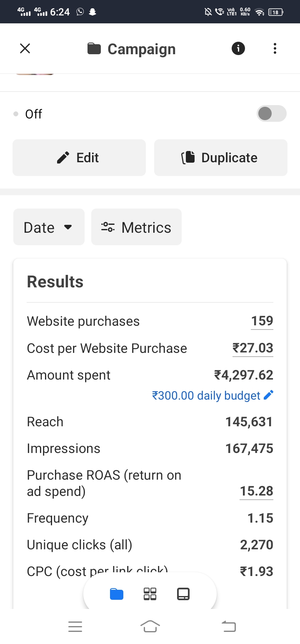Open the Metrics selector
The width and height of the screenshot is (300, 644).
pyautogui.click(x=136, y=227)
